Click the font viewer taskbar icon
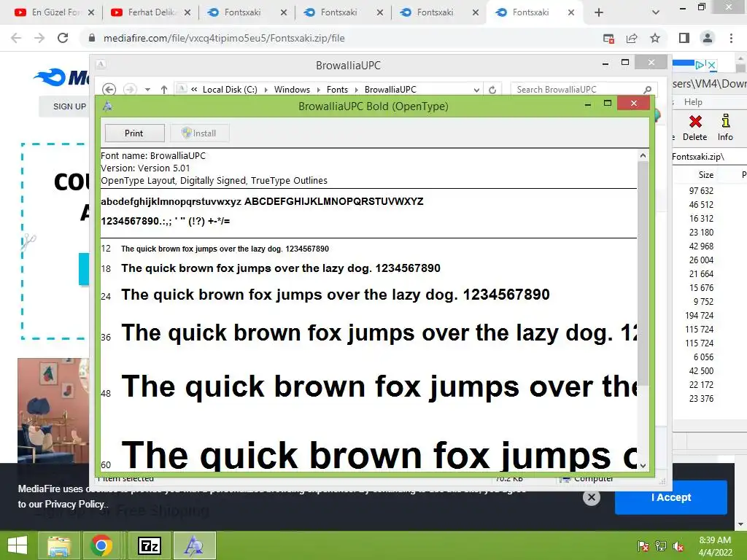The width and height of the screenshot is (747, 560). (x=194, y=545)
